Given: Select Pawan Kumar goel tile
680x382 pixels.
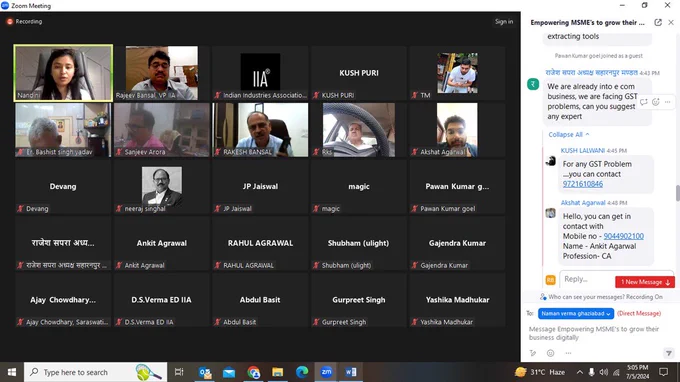Looking at the screenshot, I should tap(457, 186).
